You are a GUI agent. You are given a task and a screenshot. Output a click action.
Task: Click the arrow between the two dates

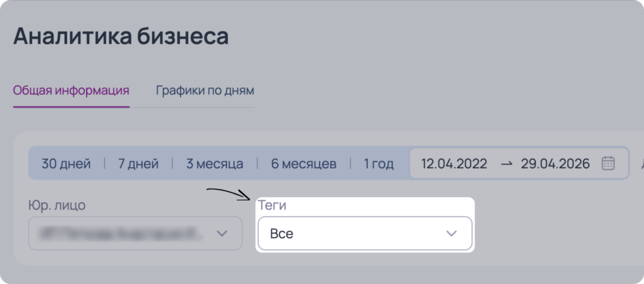(507, 164)
